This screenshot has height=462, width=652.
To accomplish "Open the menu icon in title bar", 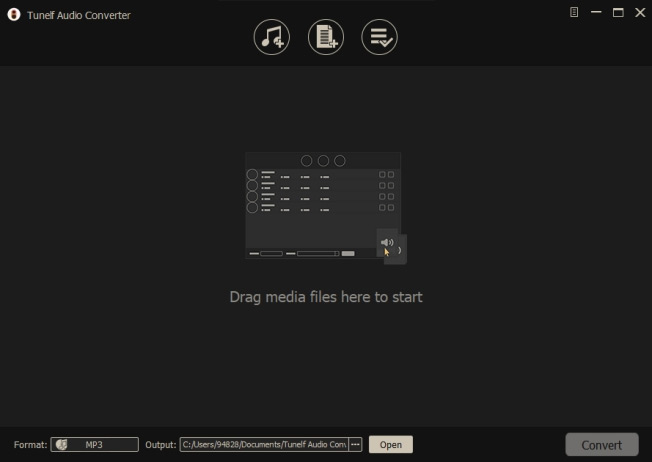I will click(x=574, y=12).
